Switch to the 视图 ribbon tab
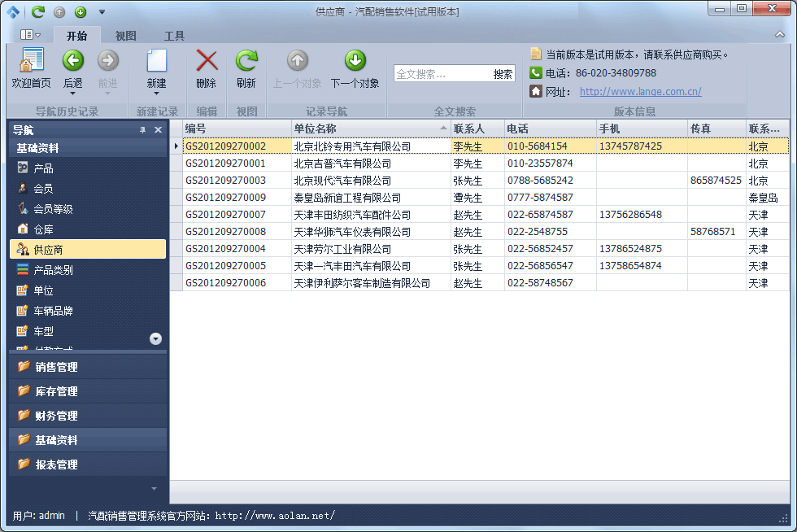This screenshot has height=532, width=797. click(x=125, y=36)
